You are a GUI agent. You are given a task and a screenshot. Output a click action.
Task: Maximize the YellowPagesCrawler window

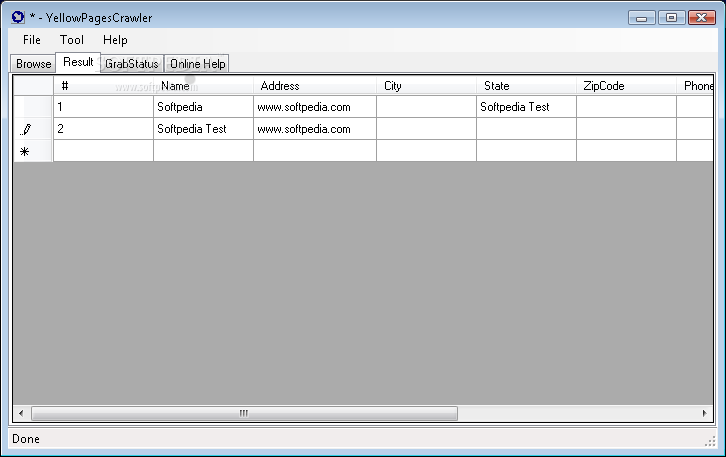click(671, 18)
